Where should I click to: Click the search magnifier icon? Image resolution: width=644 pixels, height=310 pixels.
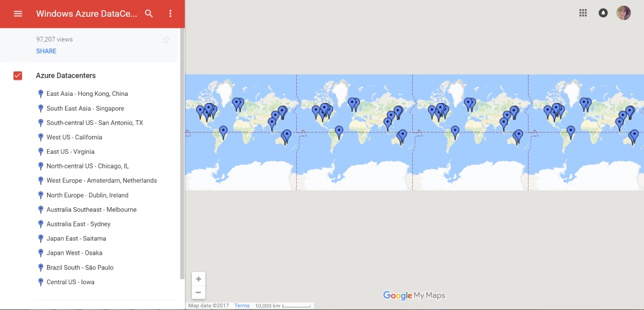(149, 14)
